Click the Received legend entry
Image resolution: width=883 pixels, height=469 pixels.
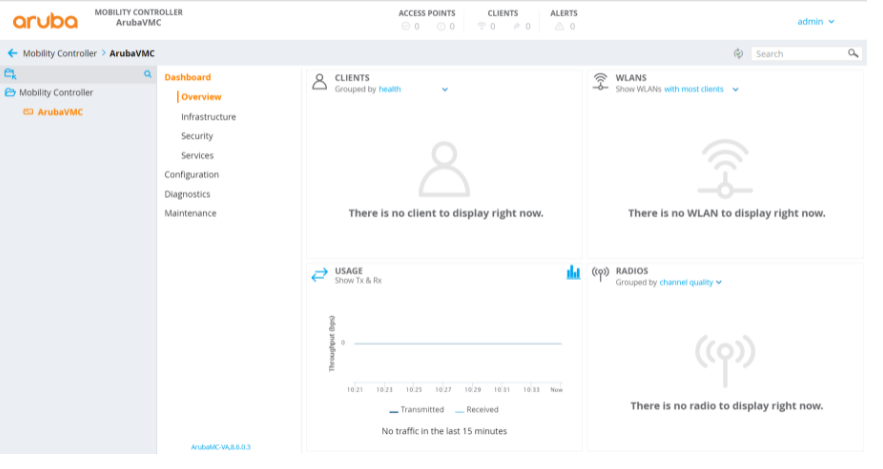[x=476, y=410]
